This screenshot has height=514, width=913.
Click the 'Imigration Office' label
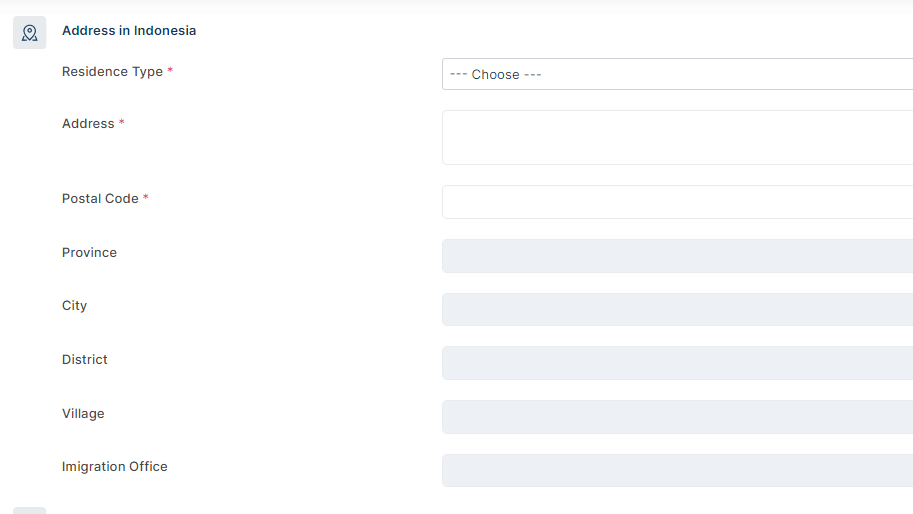(114, 467)
